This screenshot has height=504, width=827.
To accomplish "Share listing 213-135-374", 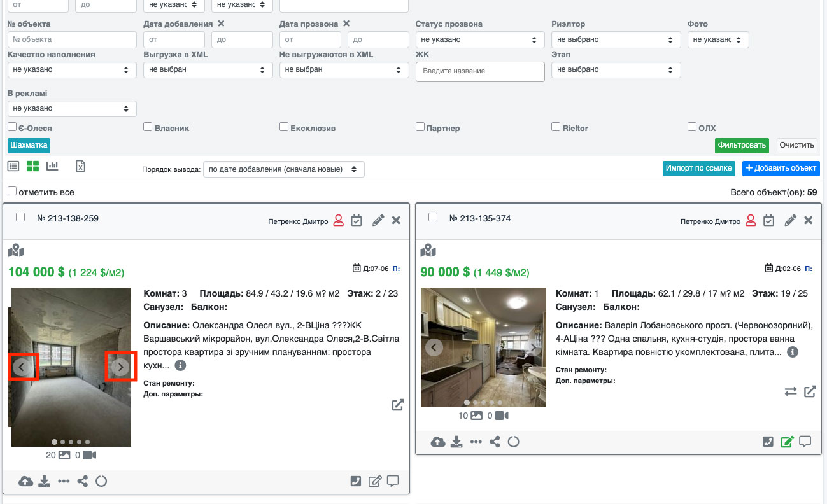I will [495, 442].
